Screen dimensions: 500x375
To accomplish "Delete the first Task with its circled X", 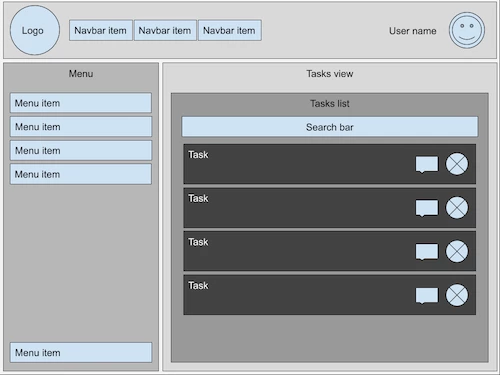I will click(x=457, y=164).
